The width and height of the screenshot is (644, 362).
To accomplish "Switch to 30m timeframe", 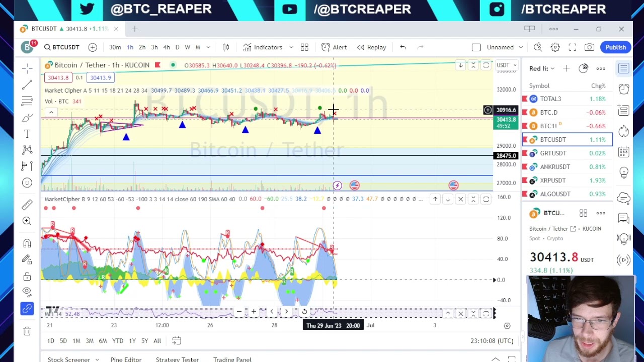I will point(115,47).
